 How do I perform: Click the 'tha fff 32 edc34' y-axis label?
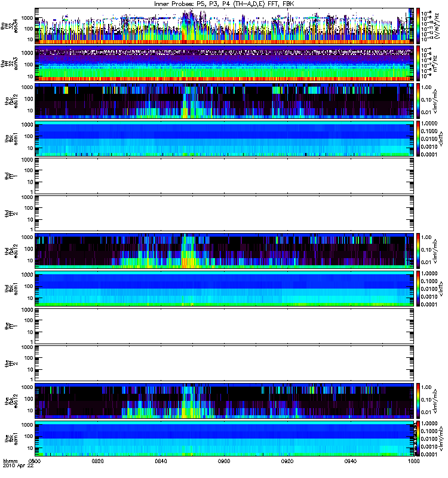(x=9, y=26)
